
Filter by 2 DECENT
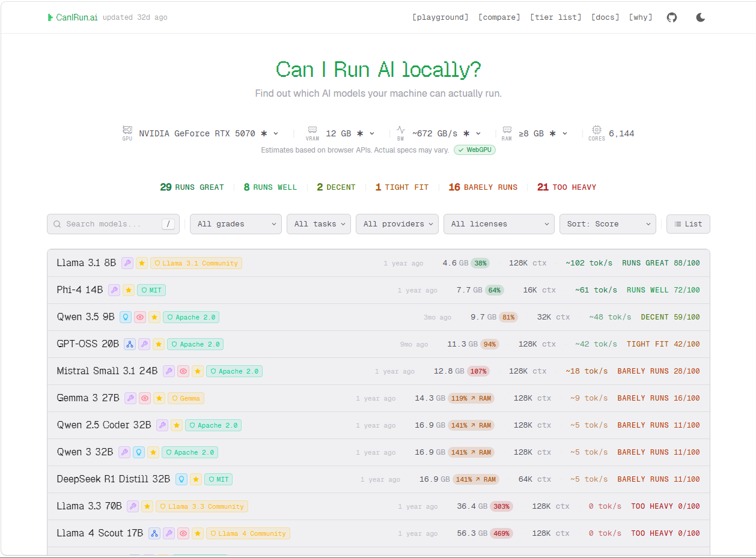click(x=336, y=187)
